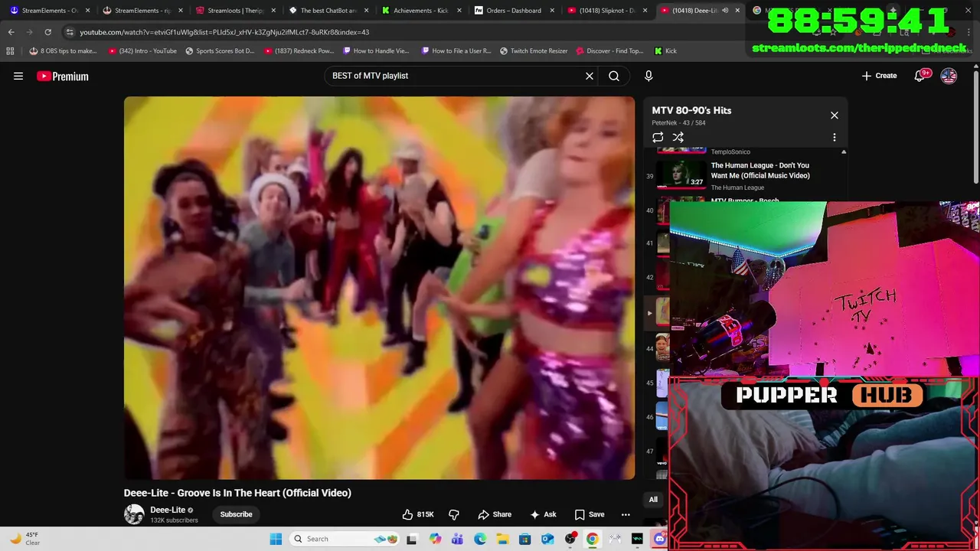Save the video to a playlist
Screen dimensions: 980x551
click(x=590, y=514)
